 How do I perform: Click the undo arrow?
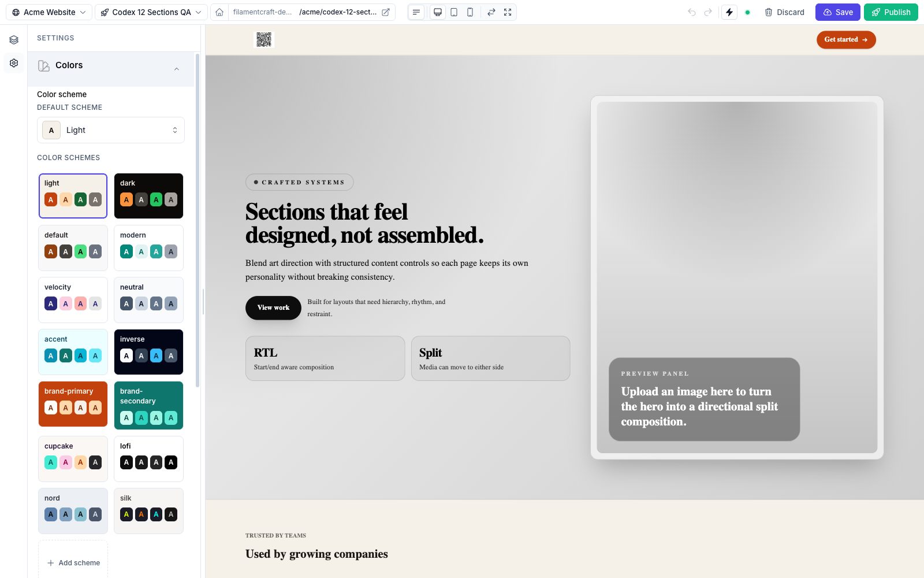coord(692,12)
